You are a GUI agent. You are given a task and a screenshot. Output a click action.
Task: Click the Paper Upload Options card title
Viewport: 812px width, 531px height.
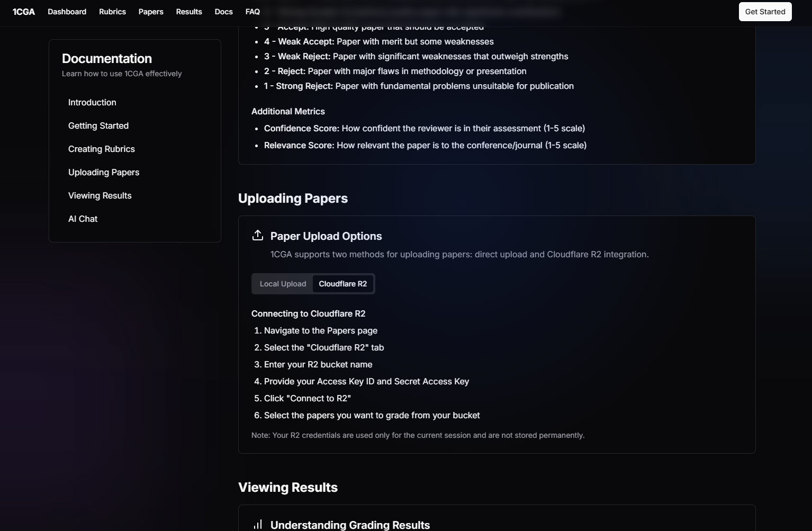(326, 236)
